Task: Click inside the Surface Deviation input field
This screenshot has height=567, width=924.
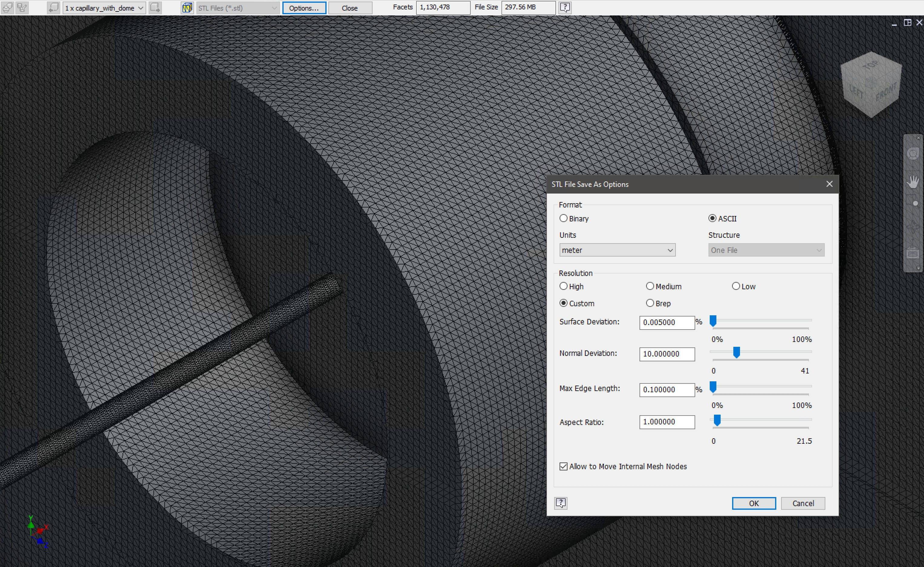Action: [x=667, y=322]
